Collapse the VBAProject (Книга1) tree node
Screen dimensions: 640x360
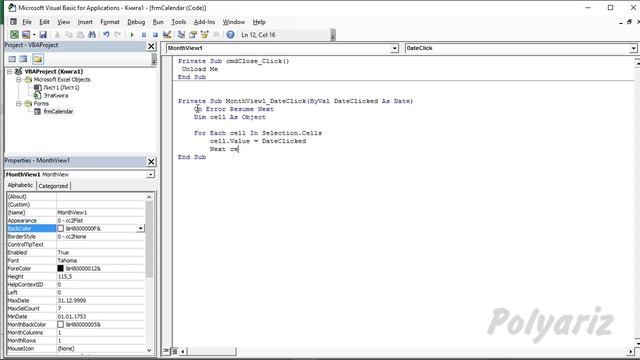click(9, 71)
